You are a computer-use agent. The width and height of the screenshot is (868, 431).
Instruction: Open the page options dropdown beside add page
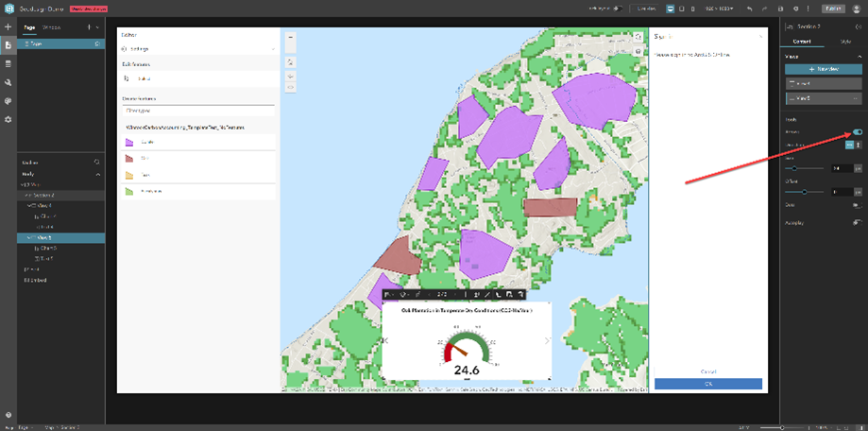pyautogui.click(x=97, y=27)
